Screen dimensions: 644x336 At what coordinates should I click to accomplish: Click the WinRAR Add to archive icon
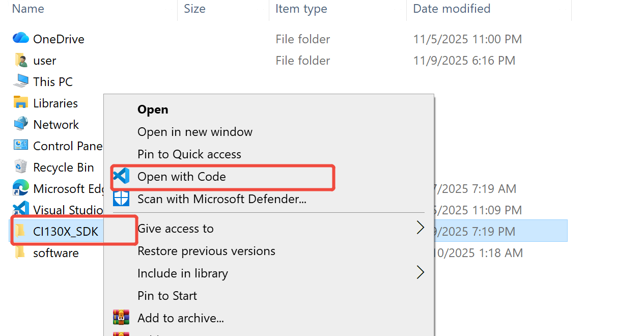click(x=121, y=318)
